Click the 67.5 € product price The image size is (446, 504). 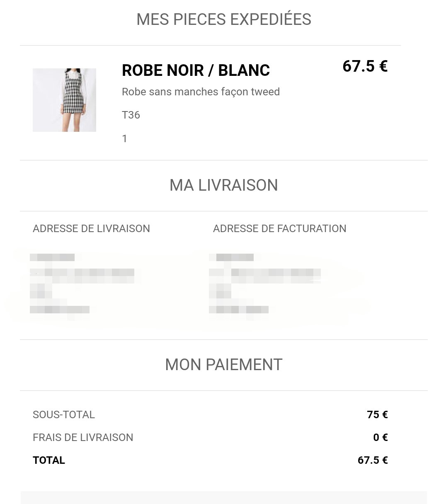point(365,66)
